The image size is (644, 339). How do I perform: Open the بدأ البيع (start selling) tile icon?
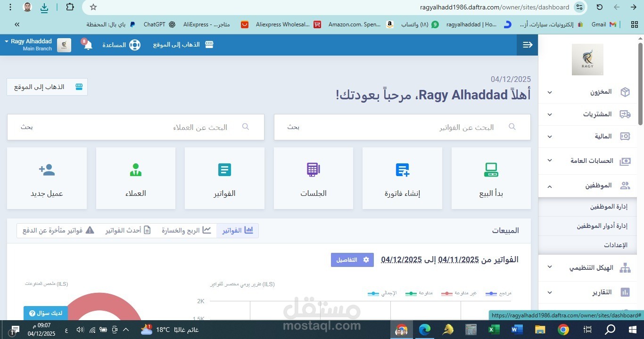point(491,169)
